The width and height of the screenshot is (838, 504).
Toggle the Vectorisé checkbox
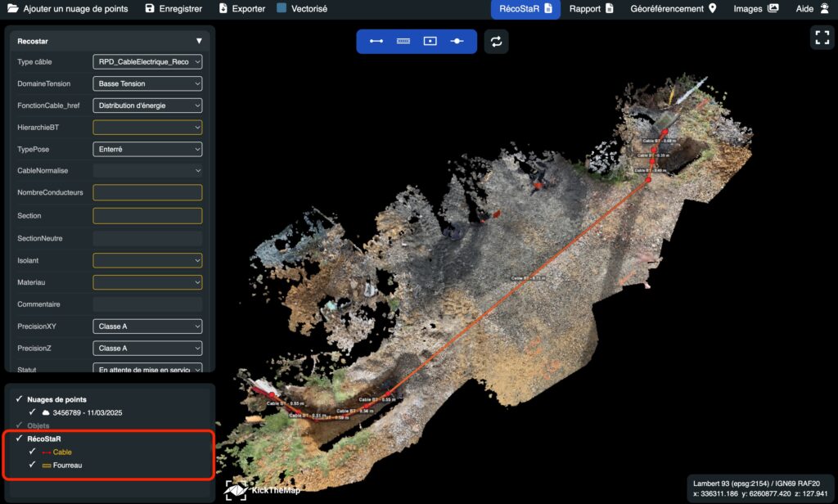[282, 8]
